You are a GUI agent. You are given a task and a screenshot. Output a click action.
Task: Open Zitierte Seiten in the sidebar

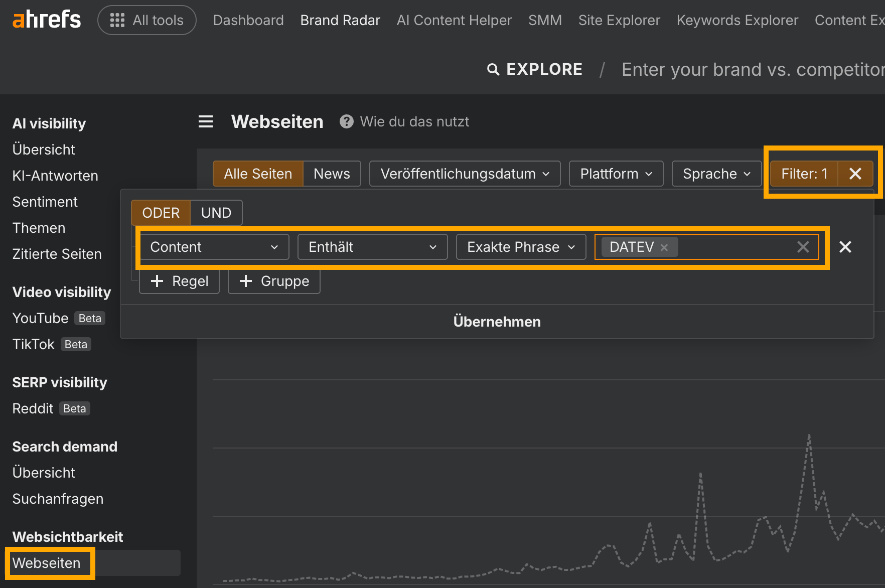(57, 254)
